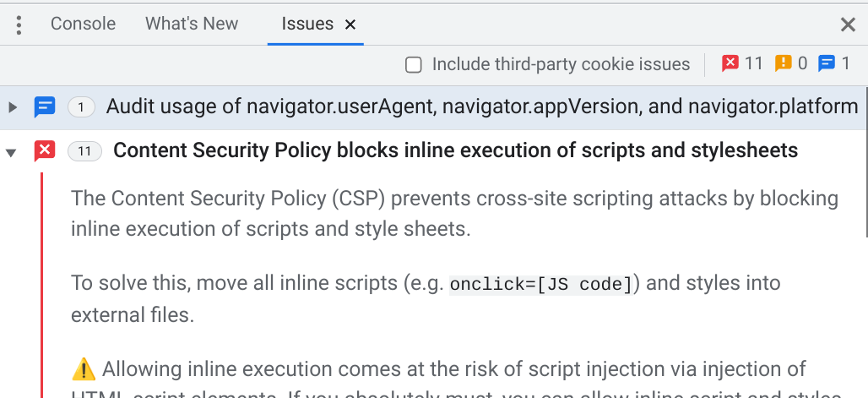Close the DevTools drawer panel
868x398 pixels.
[848, 25]
